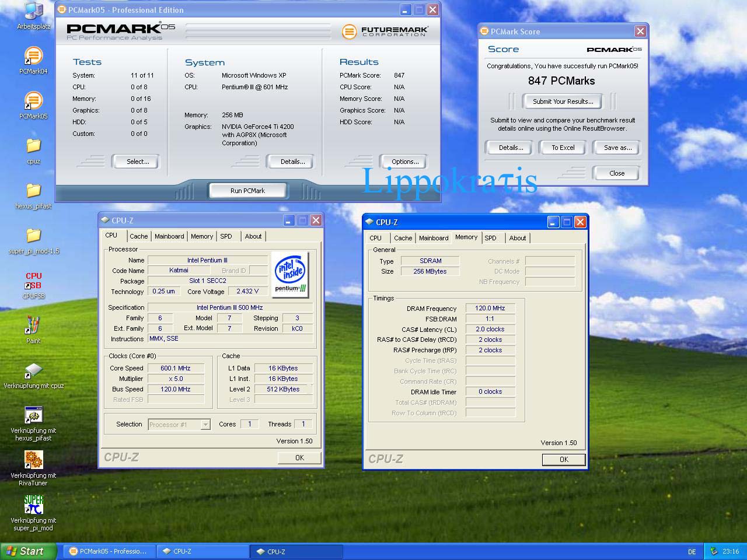Select the second CPU-Z taskbar button
Viewport: 747px width, 560px height.
[x=296, y=551]
